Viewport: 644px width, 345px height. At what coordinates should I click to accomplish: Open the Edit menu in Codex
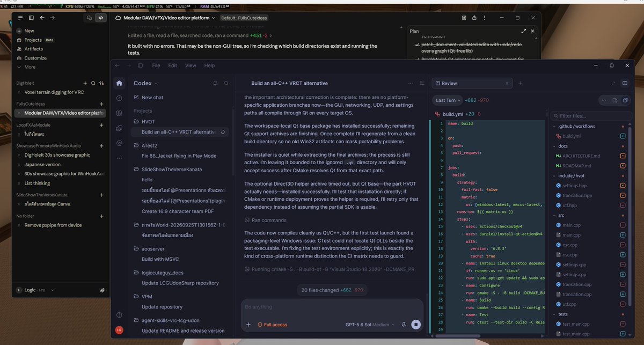(x=172, y=65)
